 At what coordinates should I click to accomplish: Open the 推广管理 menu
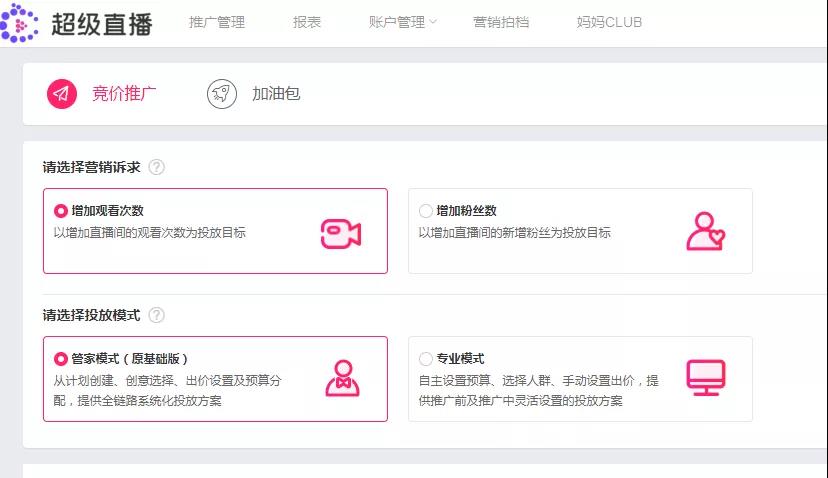pyautogui.click(x=217, y=22)
